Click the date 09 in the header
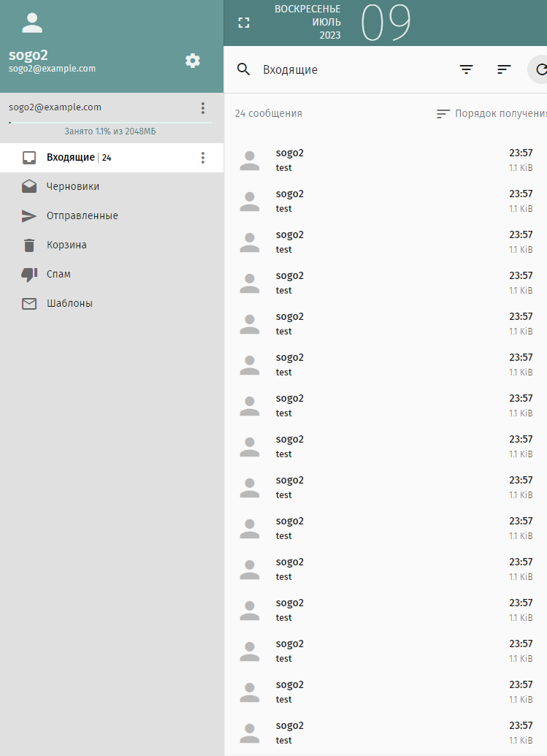Screen dimensions: 547x756 [x=386, y=23]
